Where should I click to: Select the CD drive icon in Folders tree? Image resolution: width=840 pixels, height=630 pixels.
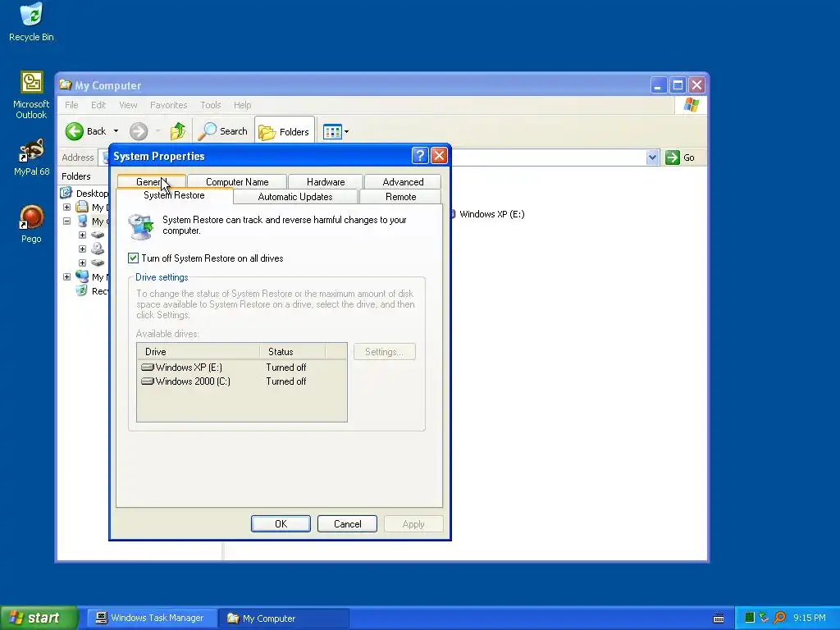[98, 249]
